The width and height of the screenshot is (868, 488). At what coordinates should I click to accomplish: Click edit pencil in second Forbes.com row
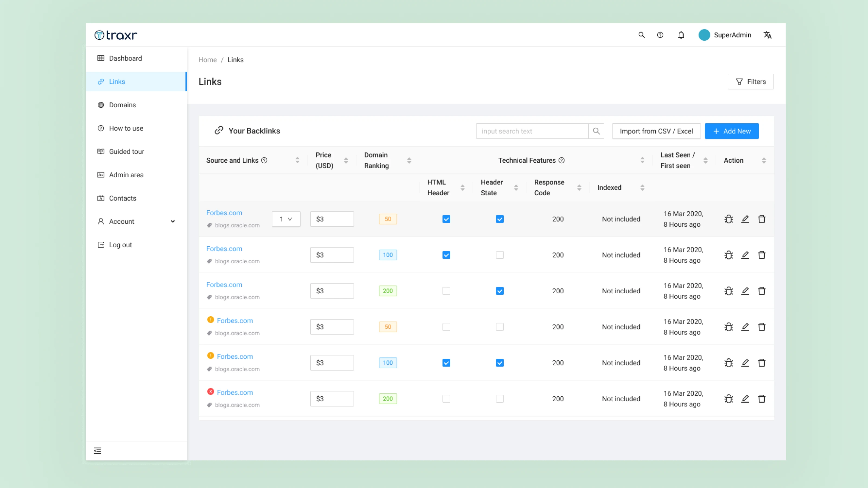(745, 255)
